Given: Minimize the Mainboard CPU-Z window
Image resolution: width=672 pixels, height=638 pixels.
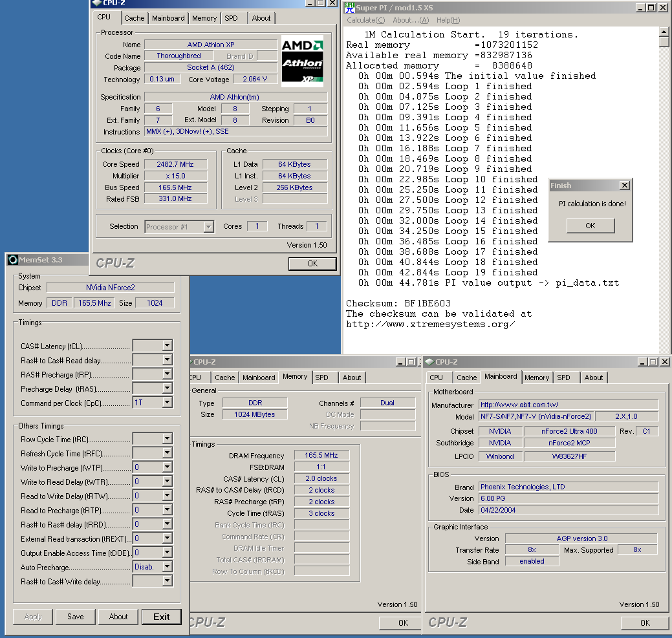Looking at the screenshot, I should coord(642,362).
